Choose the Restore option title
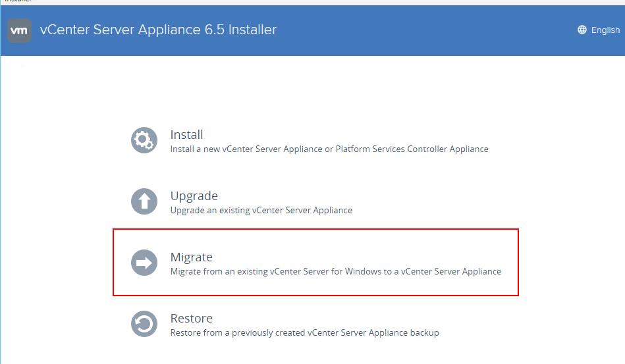The height and width of the screenshot is (364, 625). (x=192, y=318)
